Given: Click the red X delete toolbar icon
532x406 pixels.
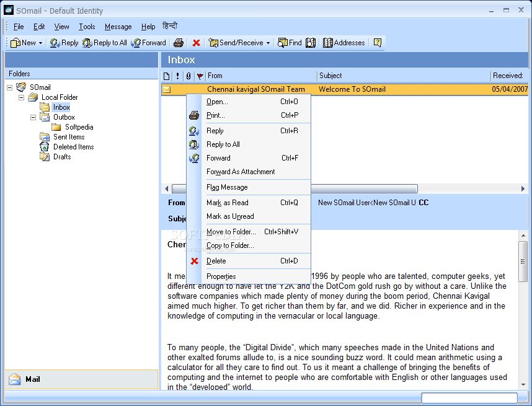Looking at the screenshot, I should [196, 43].
